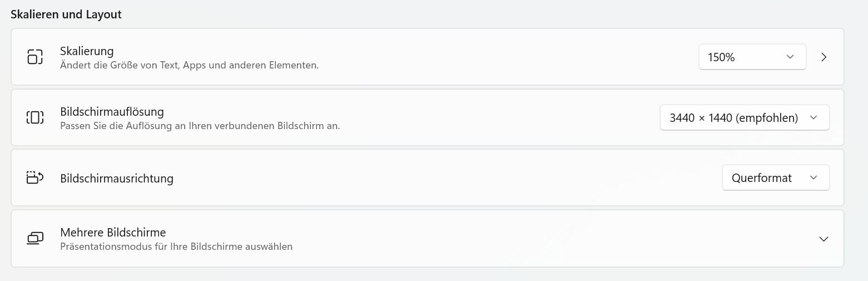Open advanced Skalierung settings with right arrow
The image size is (868, 281).
[824, 57]
